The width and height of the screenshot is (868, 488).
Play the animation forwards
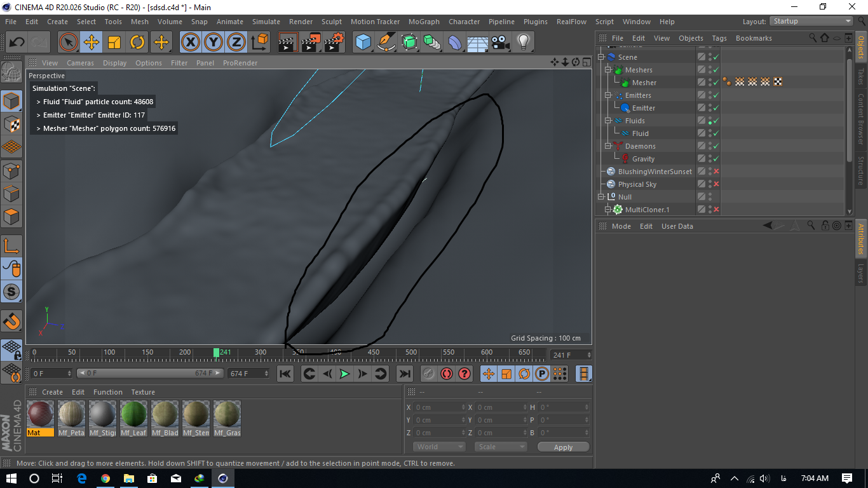344,374
